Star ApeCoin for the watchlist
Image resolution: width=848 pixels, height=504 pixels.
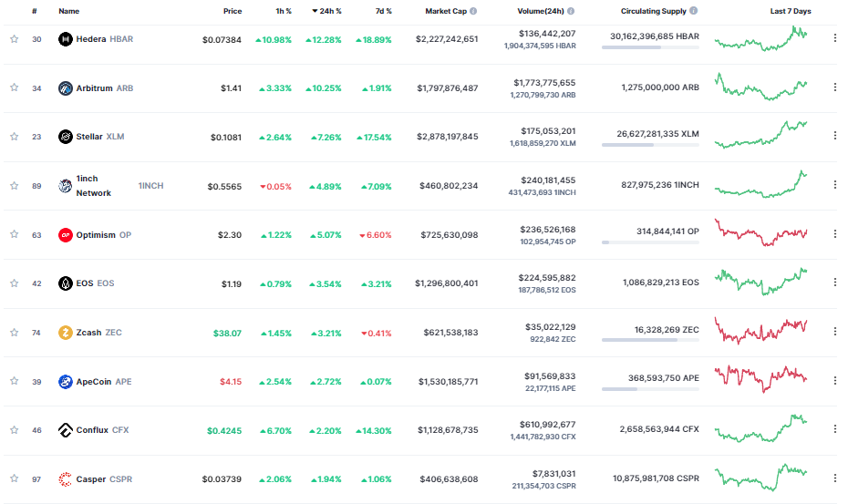(14, 381)
